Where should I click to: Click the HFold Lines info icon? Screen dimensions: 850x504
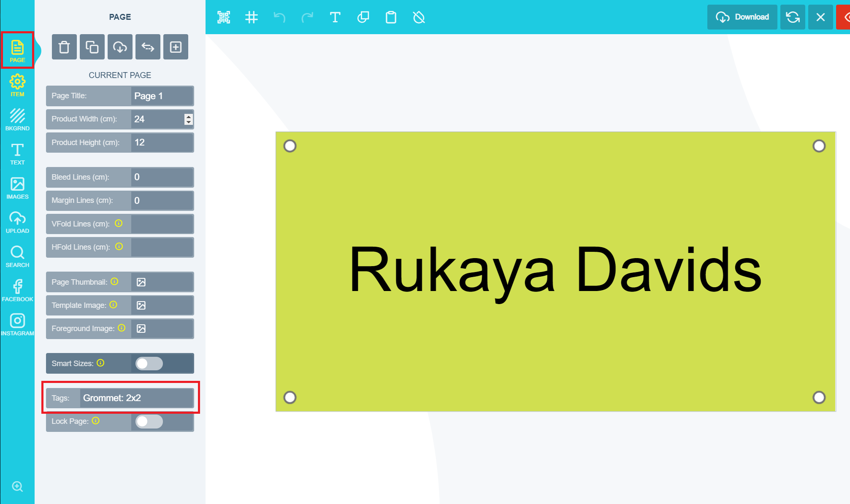point(119,247)
